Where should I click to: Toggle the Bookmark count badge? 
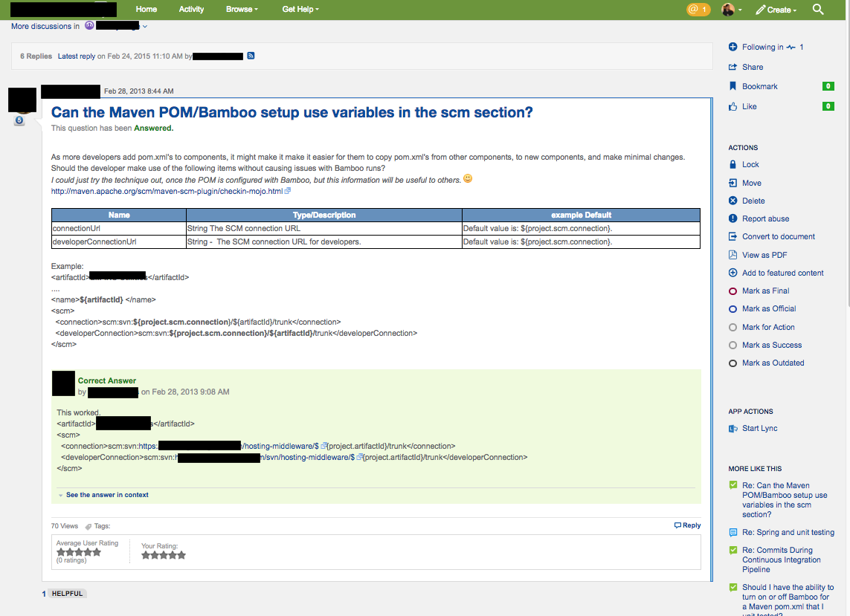coord(828,86)
